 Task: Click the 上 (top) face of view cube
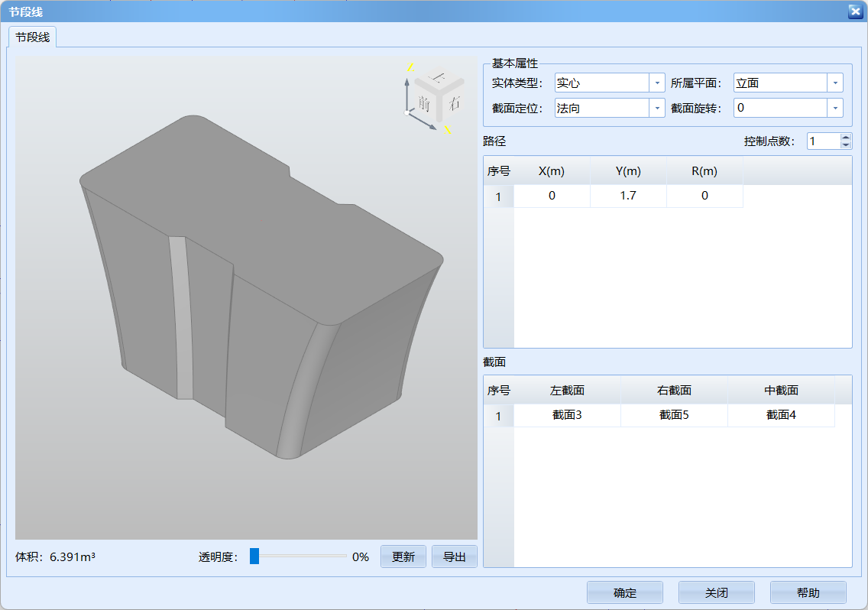pyautogui.click(x=438, y=77)
